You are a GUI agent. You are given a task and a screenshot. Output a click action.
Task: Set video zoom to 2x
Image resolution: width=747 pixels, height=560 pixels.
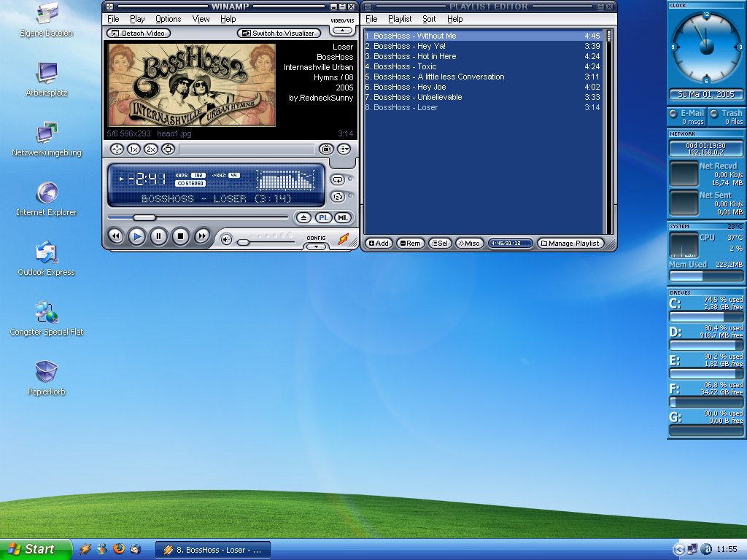point(151,149)
